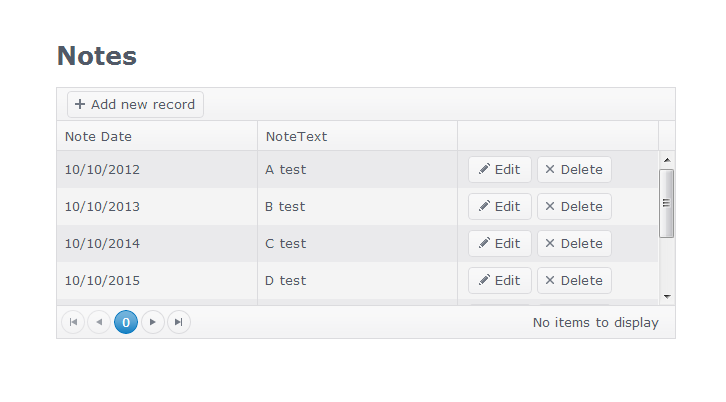Edit the B test note
The image size is (726, 402).
[499, 207]
